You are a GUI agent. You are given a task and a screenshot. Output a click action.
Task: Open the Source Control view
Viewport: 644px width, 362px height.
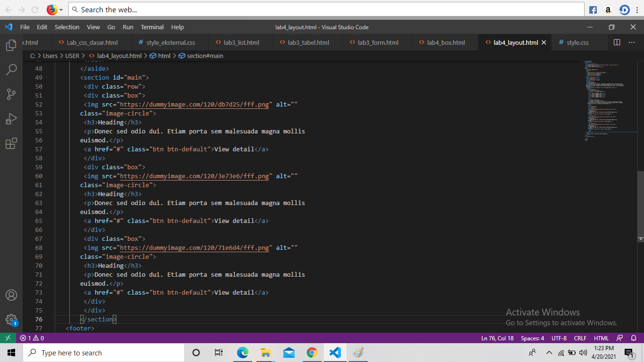[11, 94]
